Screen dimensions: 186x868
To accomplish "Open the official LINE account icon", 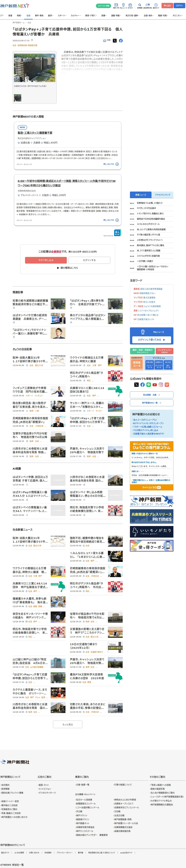I will point(148,385).
